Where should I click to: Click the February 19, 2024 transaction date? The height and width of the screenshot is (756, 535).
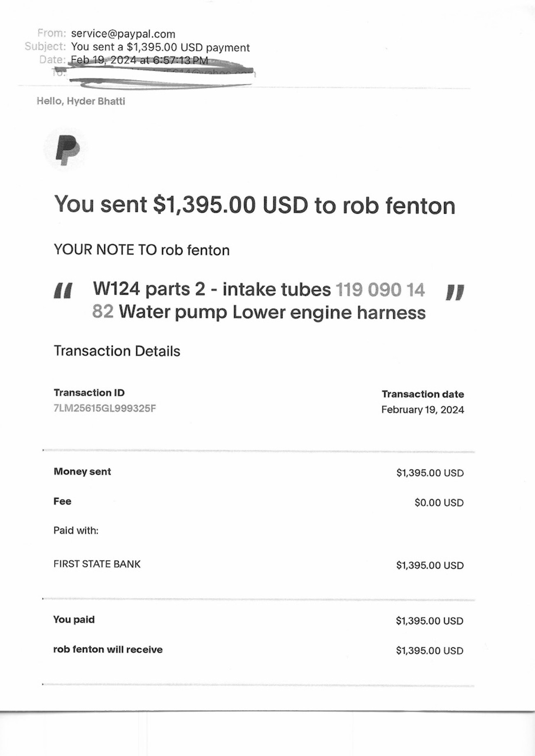coord(422,410)
